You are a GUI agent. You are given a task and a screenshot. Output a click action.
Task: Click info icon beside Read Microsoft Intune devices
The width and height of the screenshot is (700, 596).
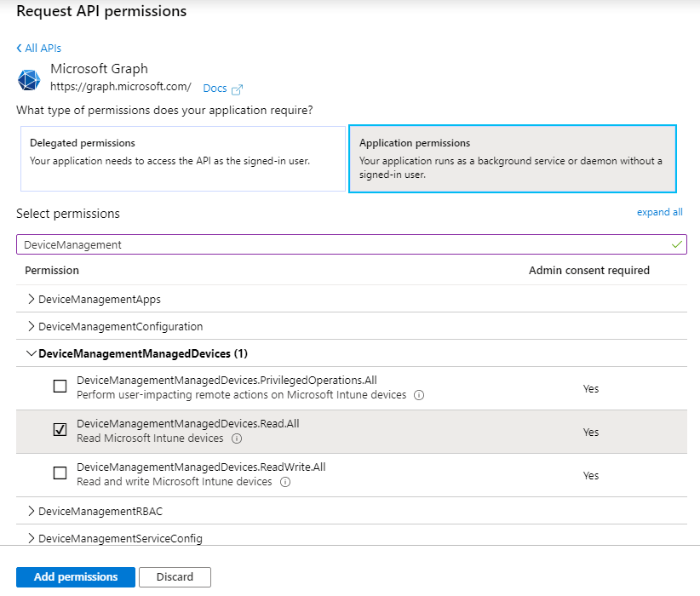pyautogui.click(x=237, y=438)
